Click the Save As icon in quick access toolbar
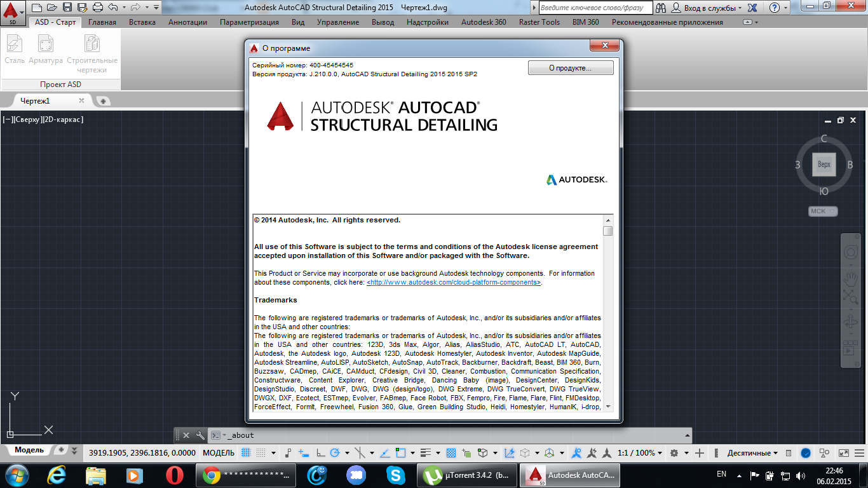The image size is (868, 488). point(83,8)
